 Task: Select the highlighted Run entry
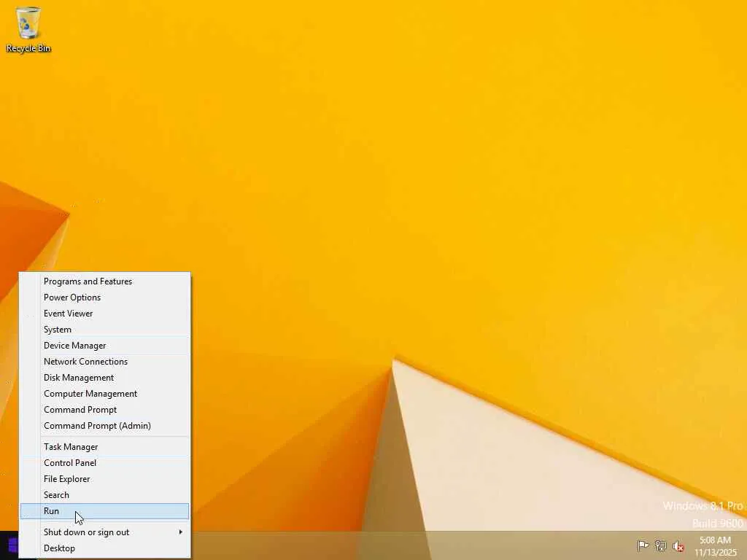104,511
